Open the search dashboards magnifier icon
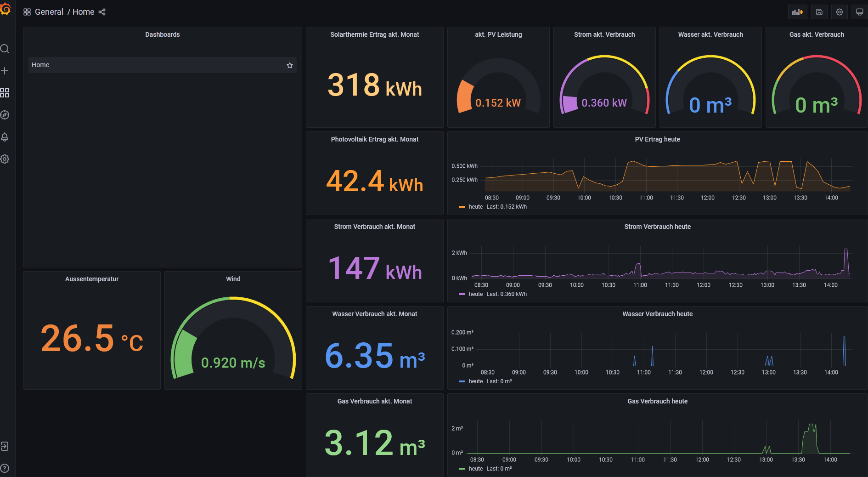This screenshot has width=868, height=477. [x=5, y=49]
